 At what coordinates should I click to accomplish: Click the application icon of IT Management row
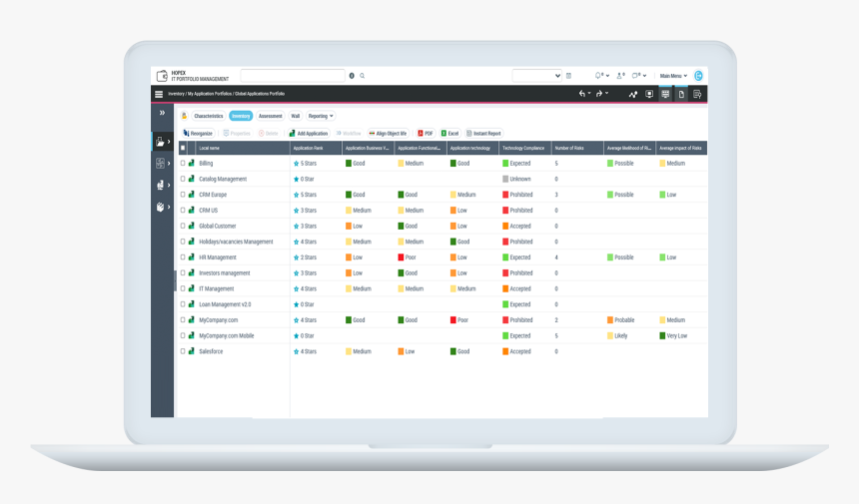(x=191, y=288)
